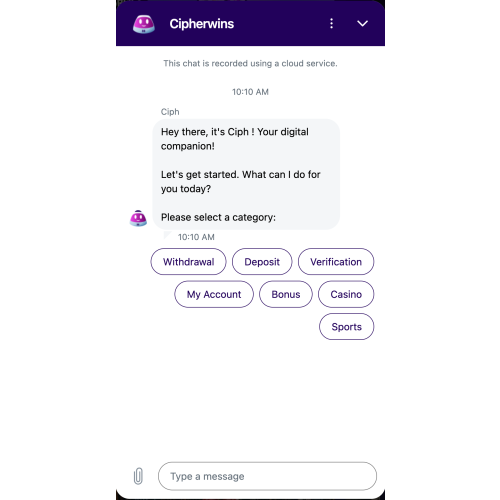Click the Ciph greeting message bubble
The image size is (500, 500).
tap(246, 174)
